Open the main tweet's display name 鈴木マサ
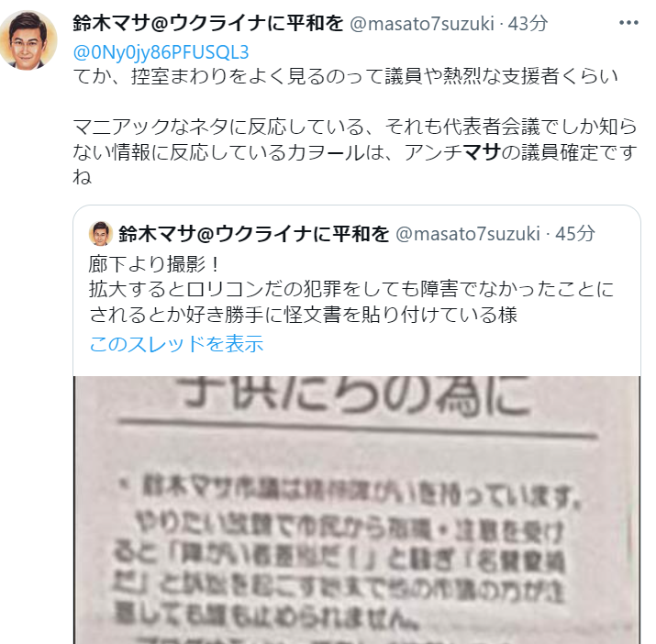This screenshot has width=656, height=644. (x=207, y=24)
